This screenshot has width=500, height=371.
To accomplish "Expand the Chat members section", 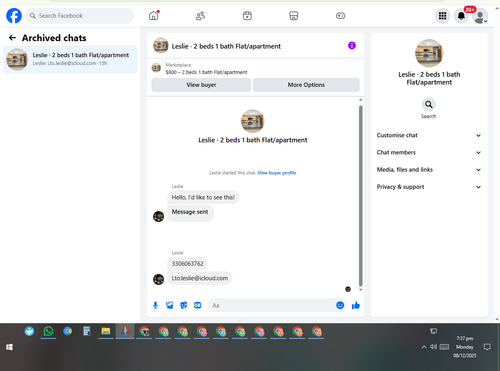I will tap(429, 153).
